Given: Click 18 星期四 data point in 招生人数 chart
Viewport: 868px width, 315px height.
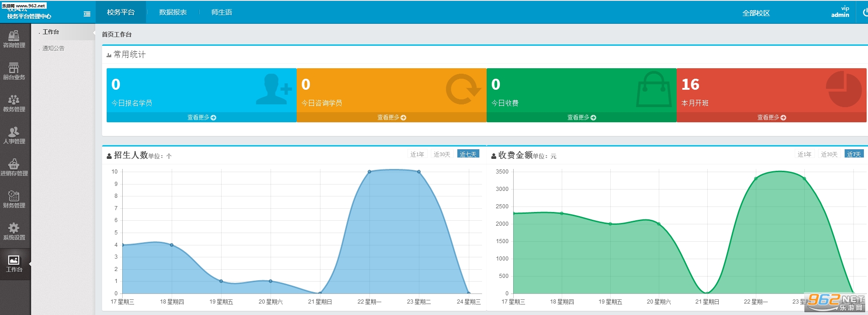Looking at the screenshot, I should [x=172, y=245].
